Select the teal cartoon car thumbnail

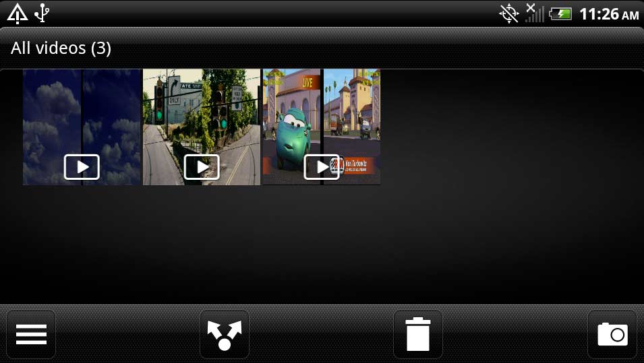tap(322, 127)
